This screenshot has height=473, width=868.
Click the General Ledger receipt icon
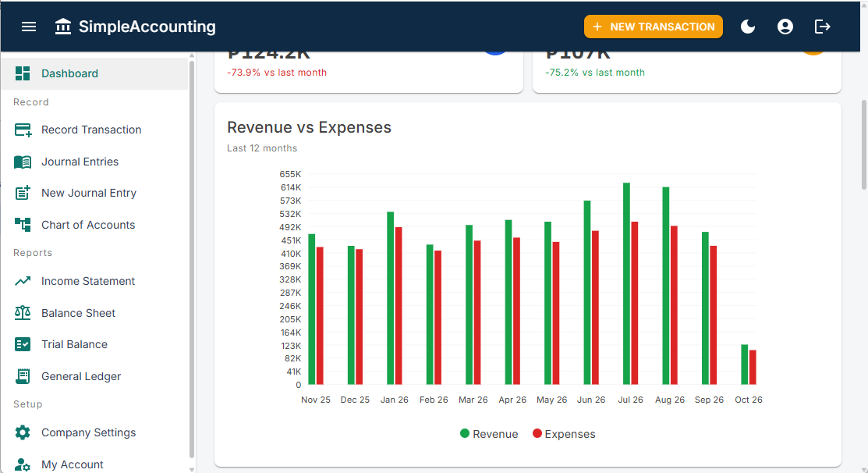click(x=23, y=376)
